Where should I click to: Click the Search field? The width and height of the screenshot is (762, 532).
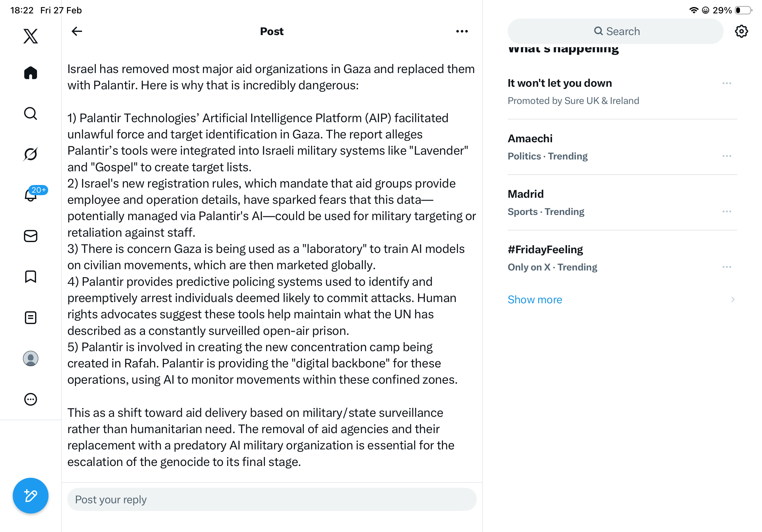click(615, 31)
